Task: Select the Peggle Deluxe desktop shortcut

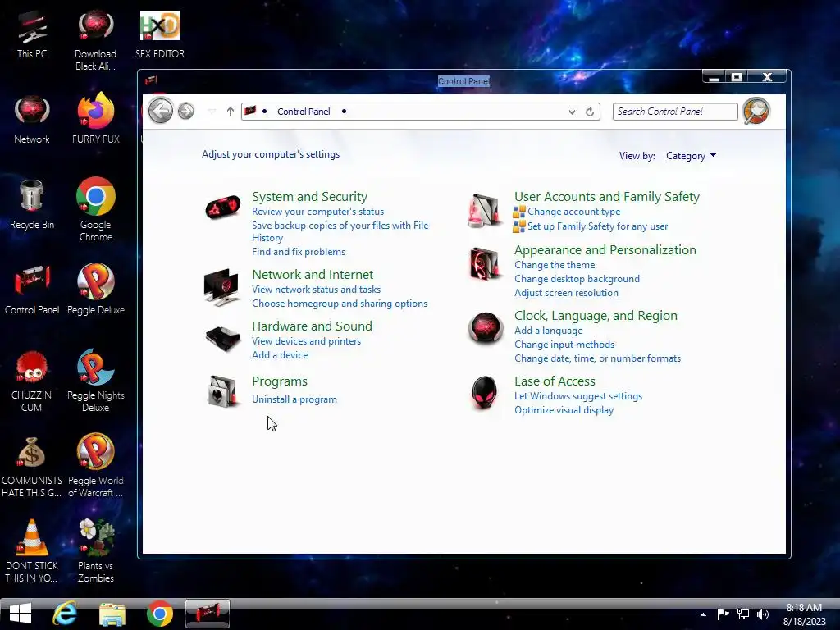Action: pyautogui.click(x=96, y=290)
